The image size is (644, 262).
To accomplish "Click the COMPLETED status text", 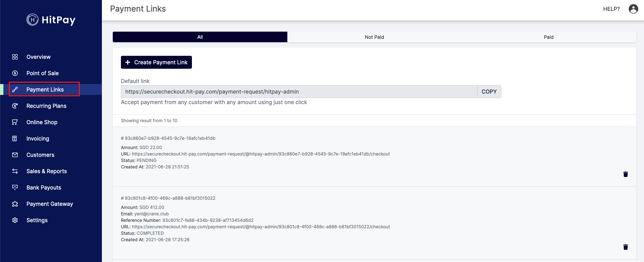I will click(150, 233).
